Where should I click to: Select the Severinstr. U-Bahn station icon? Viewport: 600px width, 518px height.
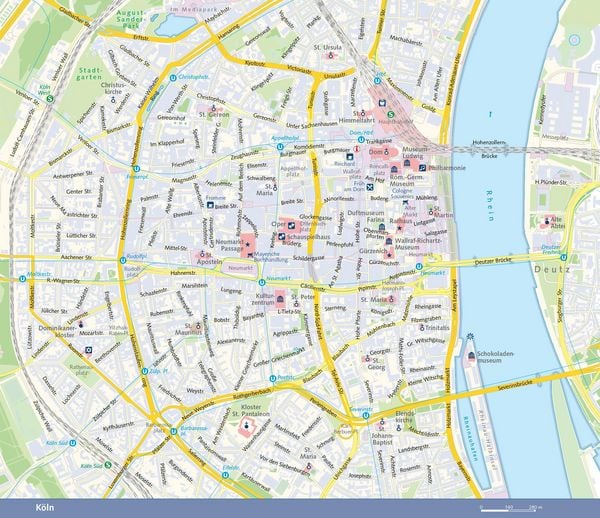click(x=366, y=415)
